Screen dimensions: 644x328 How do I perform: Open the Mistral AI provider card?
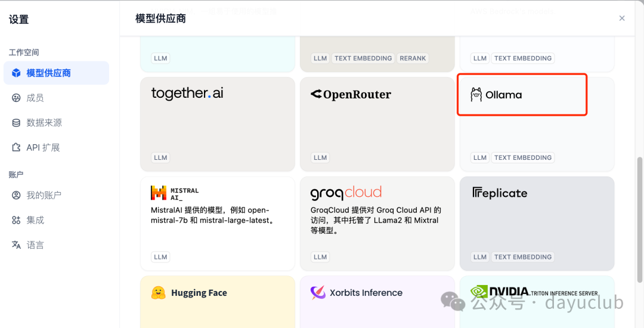pos(218,223)
